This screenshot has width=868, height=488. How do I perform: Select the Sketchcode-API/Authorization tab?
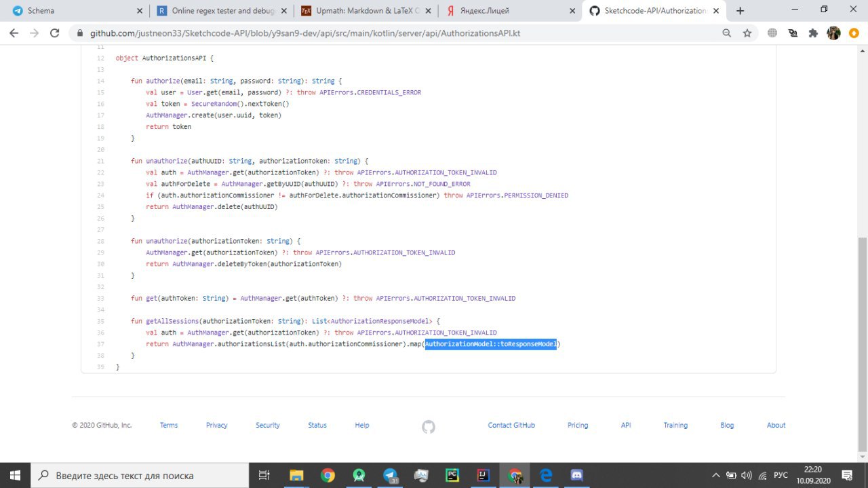[654, 11]
